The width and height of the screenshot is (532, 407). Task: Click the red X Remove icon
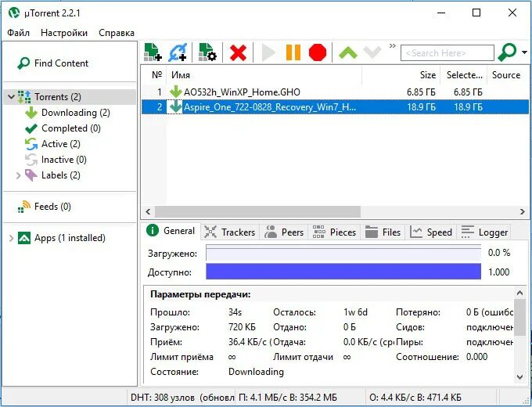[238, 52]
